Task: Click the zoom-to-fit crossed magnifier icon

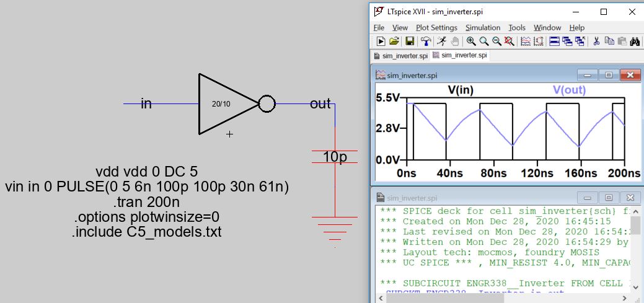Action: point(509,41)
